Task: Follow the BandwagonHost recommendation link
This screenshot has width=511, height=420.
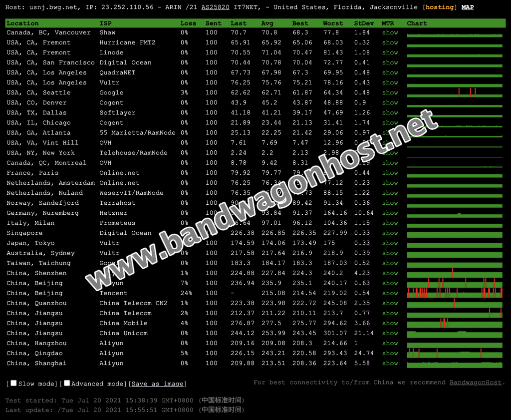Action: click(x=476, y=383)
